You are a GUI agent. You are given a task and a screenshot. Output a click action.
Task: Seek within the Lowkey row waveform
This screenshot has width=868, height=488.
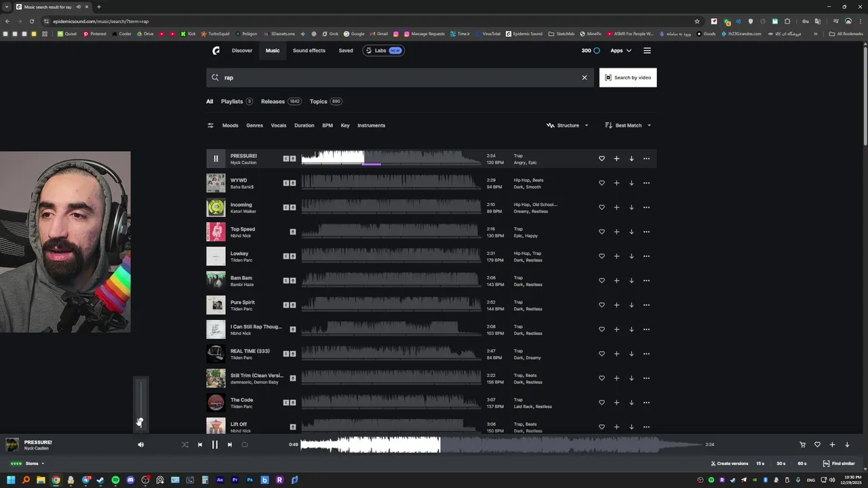pos(391,256)
